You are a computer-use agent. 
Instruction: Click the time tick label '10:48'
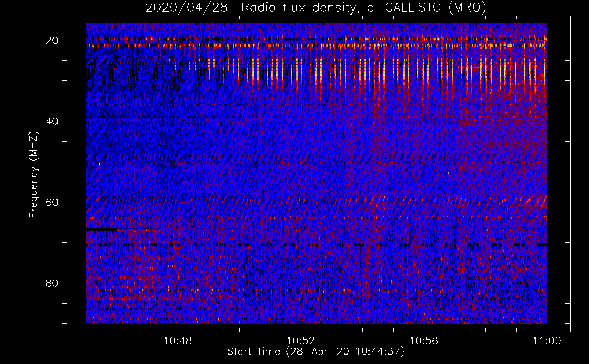coord(178,341)
